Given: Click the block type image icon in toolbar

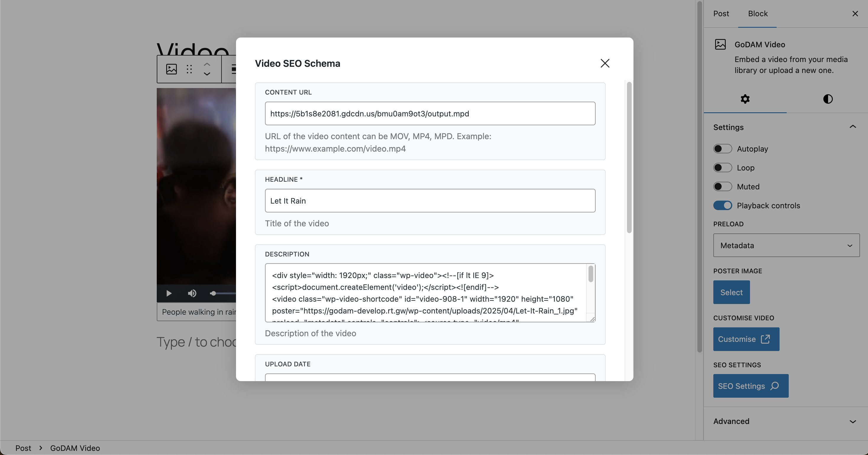Looking at the screenshot, I should (x=172, y=69).
